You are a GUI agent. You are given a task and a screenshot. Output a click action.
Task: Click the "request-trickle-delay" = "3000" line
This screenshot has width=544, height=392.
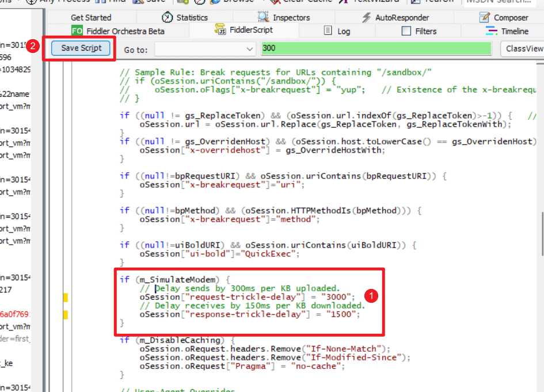pyautogui.click(x=248, y=297)
